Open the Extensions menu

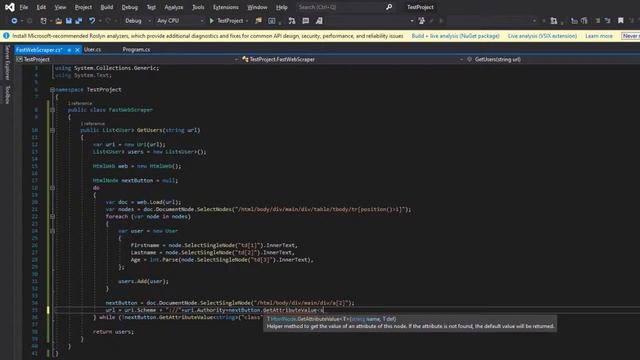tap(226, 7)
